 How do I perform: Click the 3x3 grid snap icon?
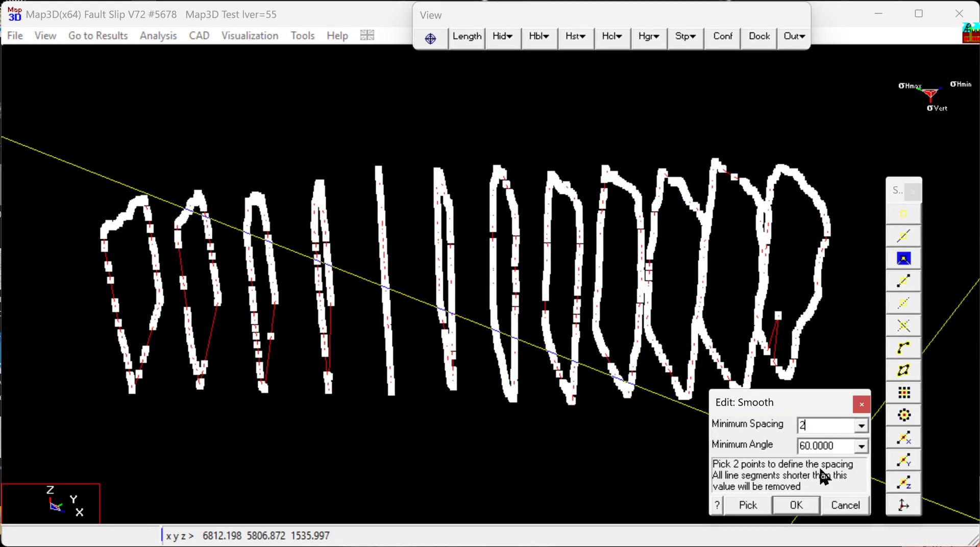(x=903, y=392)
